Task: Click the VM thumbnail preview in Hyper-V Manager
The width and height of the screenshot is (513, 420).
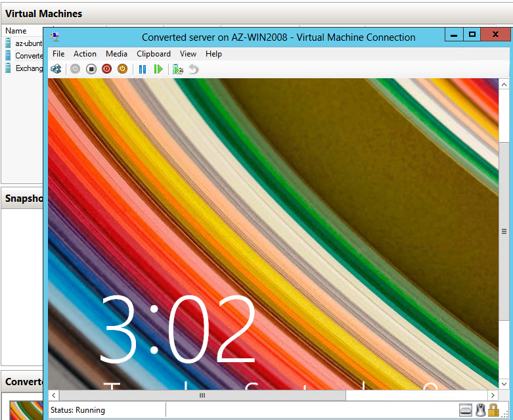Action: (26, 410)
